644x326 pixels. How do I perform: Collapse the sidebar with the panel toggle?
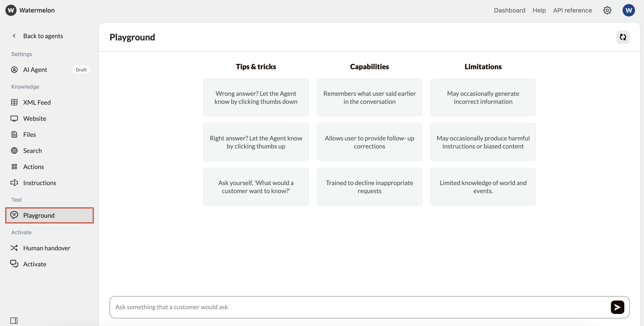click(14, 320)
